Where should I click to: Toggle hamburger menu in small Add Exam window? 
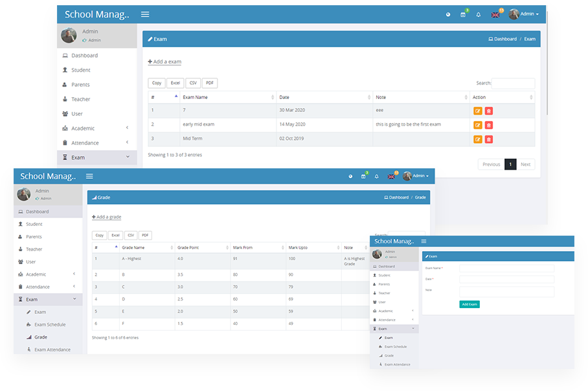[424, 241]
